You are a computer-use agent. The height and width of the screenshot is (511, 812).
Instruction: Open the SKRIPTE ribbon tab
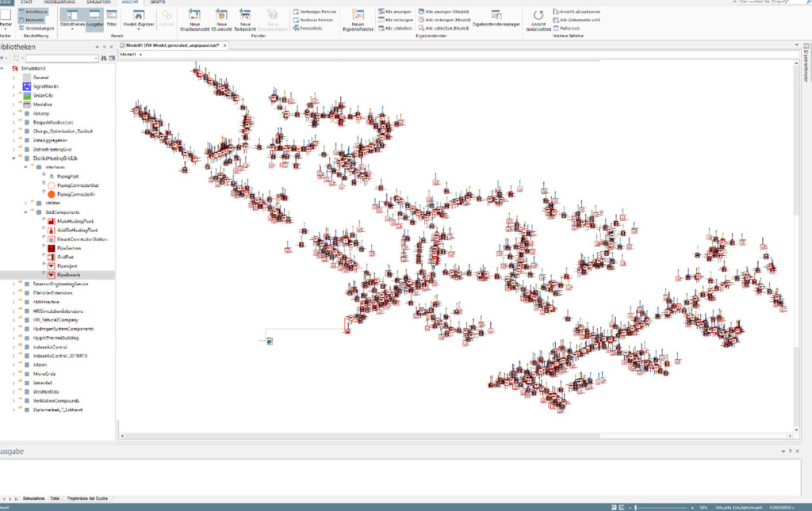tap(158, 2)
